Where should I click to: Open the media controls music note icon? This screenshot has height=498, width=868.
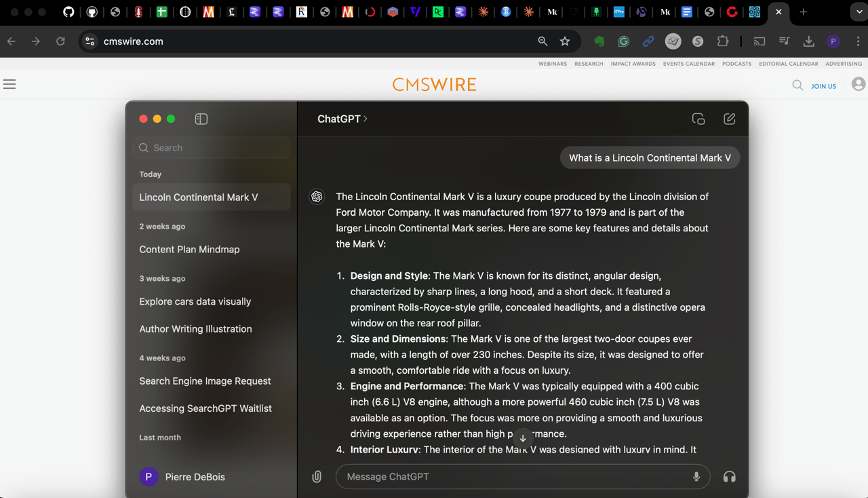click(x=784, y=41)
